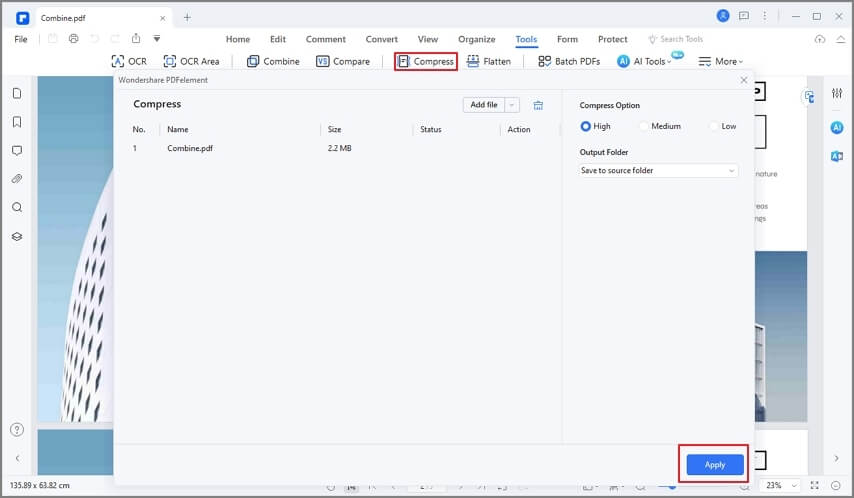Select Medium compression option
The image size is (854, 498).
click(x=644, y=126)
